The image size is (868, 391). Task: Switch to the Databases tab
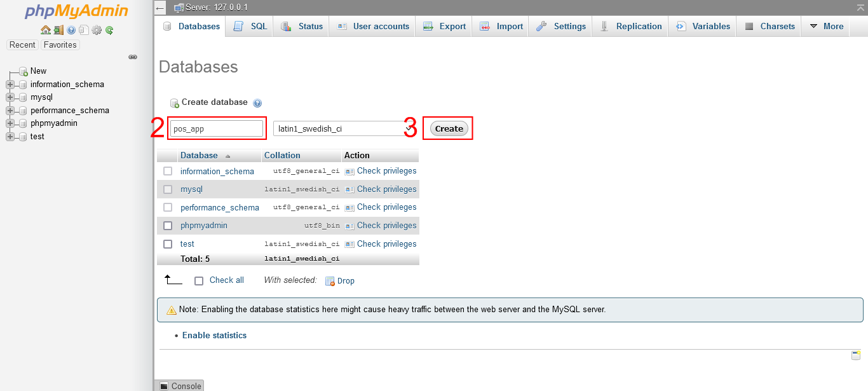(191, 27)
